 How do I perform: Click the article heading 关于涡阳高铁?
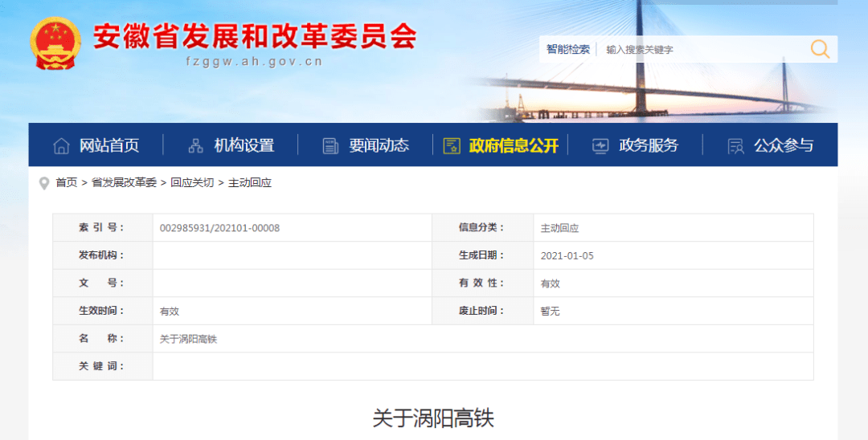[x=433, y=418]
